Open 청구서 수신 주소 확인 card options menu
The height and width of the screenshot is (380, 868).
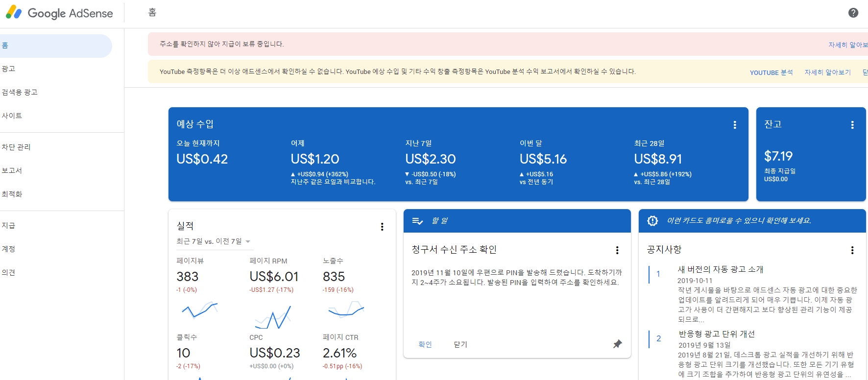click(x=617, y=250)
